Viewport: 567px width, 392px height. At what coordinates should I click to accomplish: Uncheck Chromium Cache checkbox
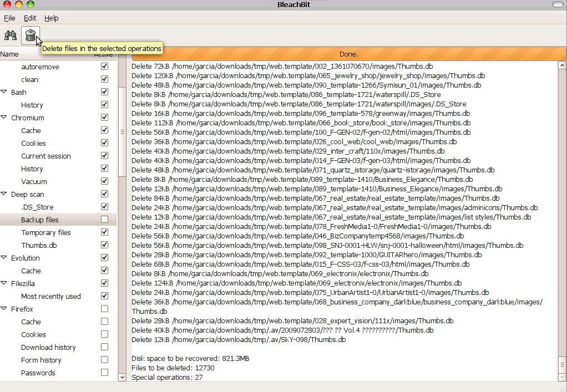pos(104,130)
